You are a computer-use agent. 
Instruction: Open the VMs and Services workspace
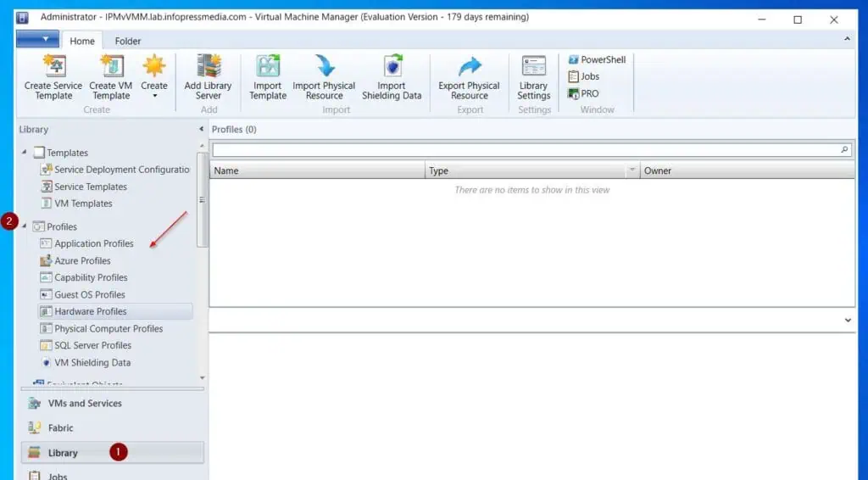pos(113,403)
